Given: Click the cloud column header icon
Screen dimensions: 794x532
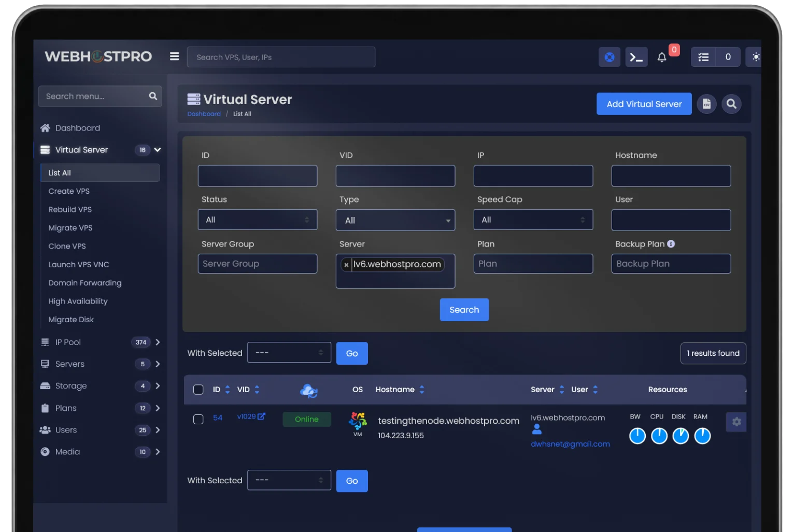Looking at the screenshot, I should point(309,391).
